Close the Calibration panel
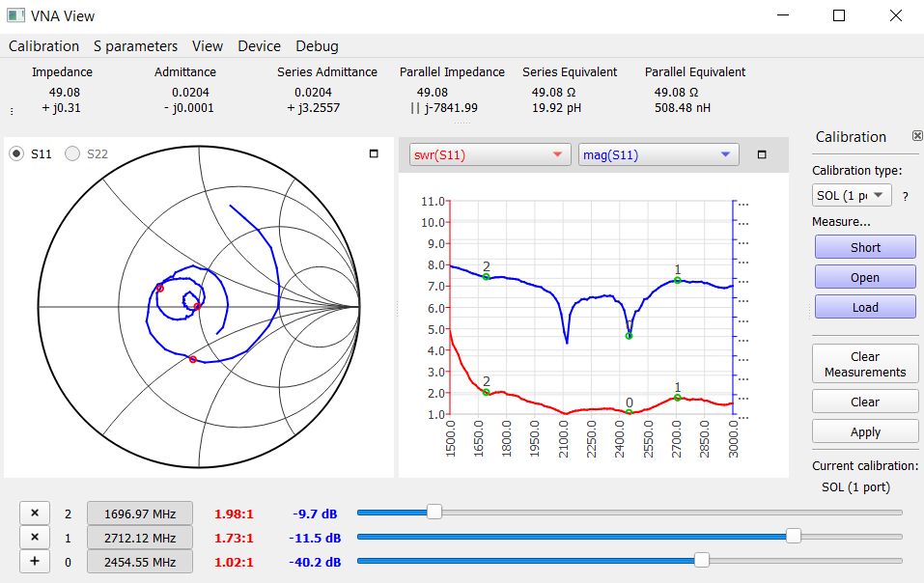Screen dimensions: 924x583 point(917,136)
